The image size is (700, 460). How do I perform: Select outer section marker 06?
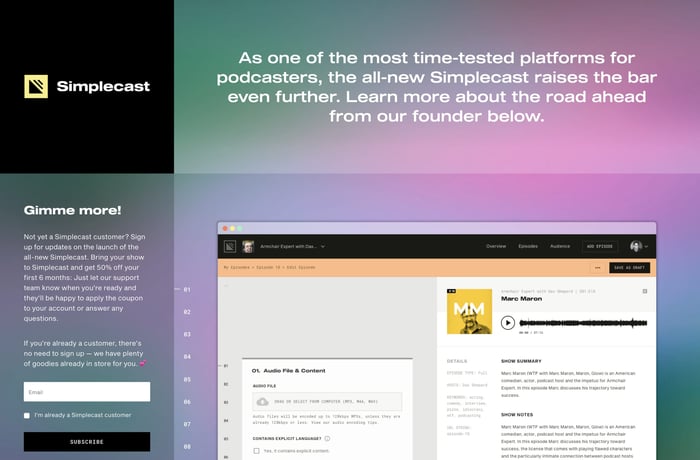(x=187, y=401)
